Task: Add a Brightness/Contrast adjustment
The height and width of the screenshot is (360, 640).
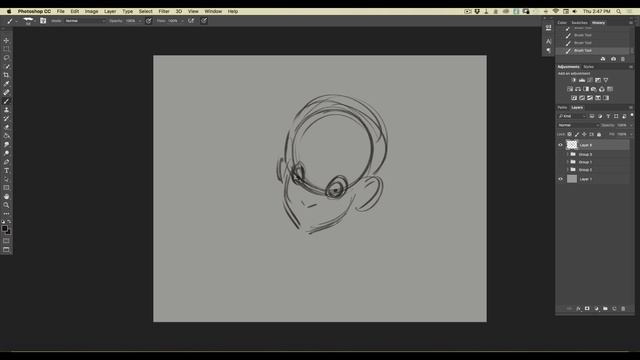Action: 574,80
